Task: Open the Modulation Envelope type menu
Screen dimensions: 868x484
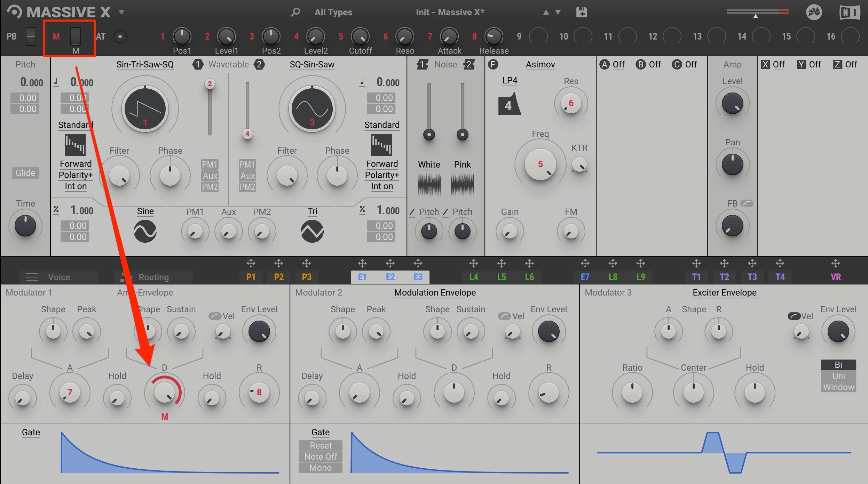Action: (x=435, y=293)
